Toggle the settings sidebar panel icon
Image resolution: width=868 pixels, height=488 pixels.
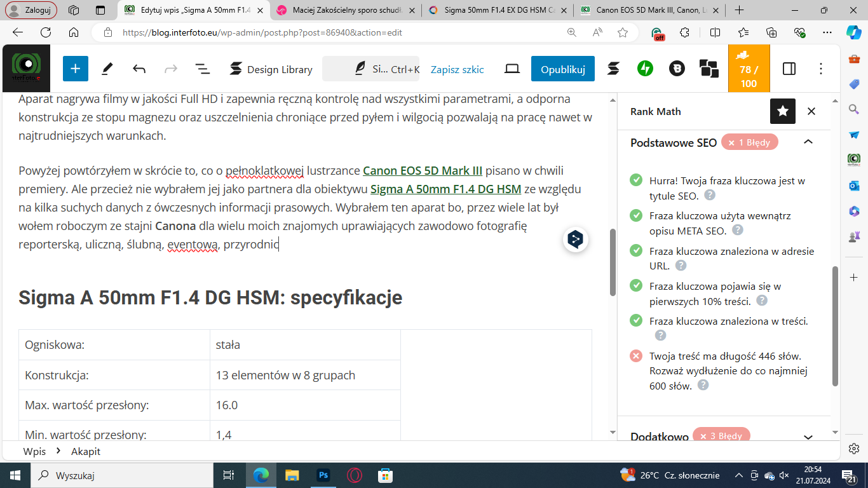789,69
